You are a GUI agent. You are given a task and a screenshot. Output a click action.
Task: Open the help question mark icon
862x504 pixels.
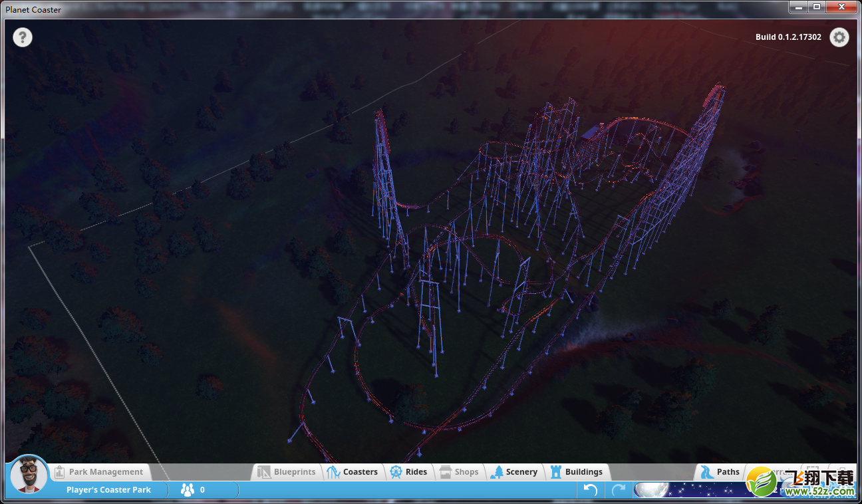point(23,37)
